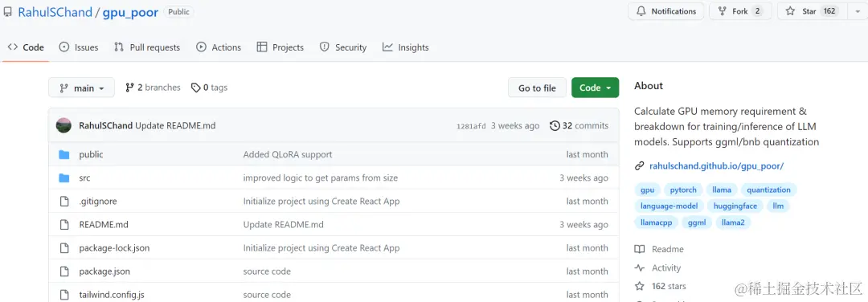Viewport: 868px width, 302px height.
Task: Expand the green Code dropdown button
Action: click(595, 88)
